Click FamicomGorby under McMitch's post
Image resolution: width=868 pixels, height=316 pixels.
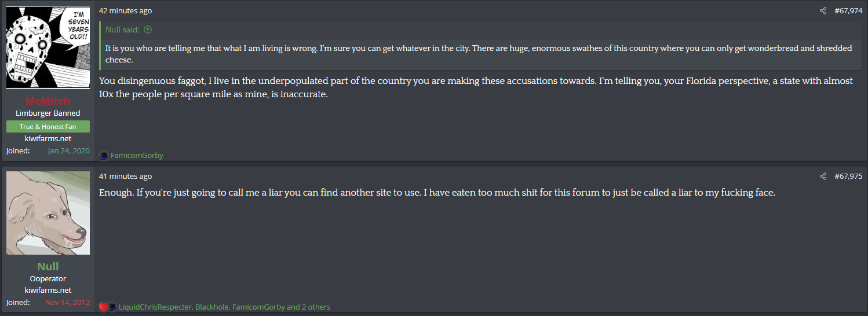point(137,156)
